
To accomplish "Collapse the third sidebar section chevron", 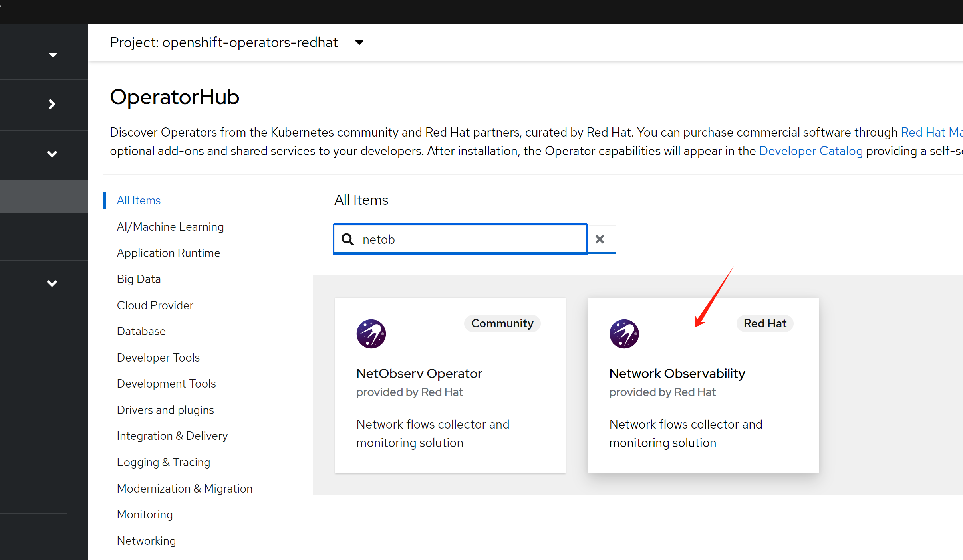I will pyautogui.click(x=52, y=154).
